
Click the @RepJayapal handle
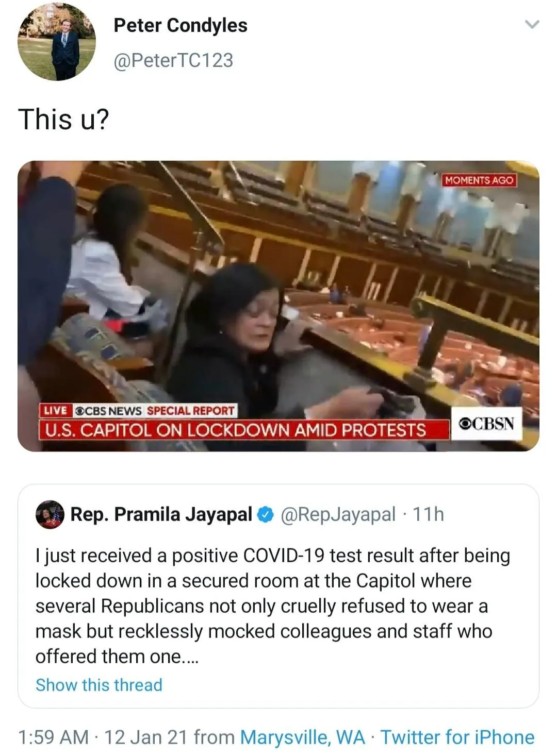click(x=338, y=514)
